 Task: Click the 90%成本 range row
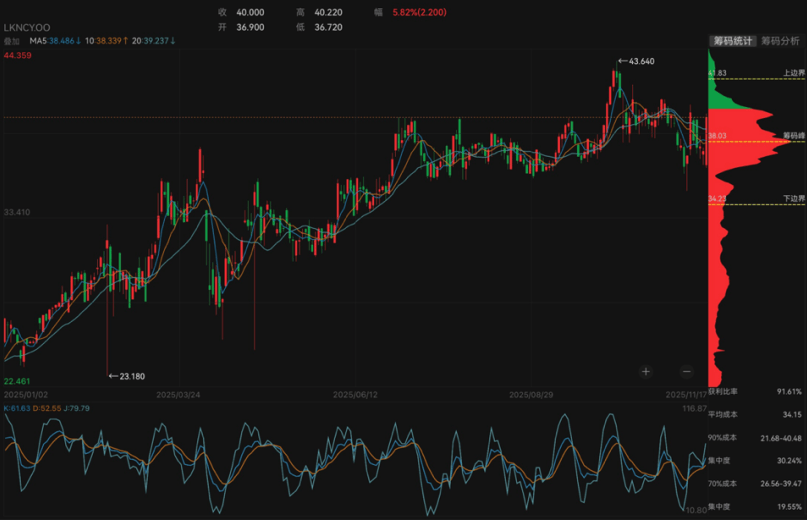coord(755,437)
